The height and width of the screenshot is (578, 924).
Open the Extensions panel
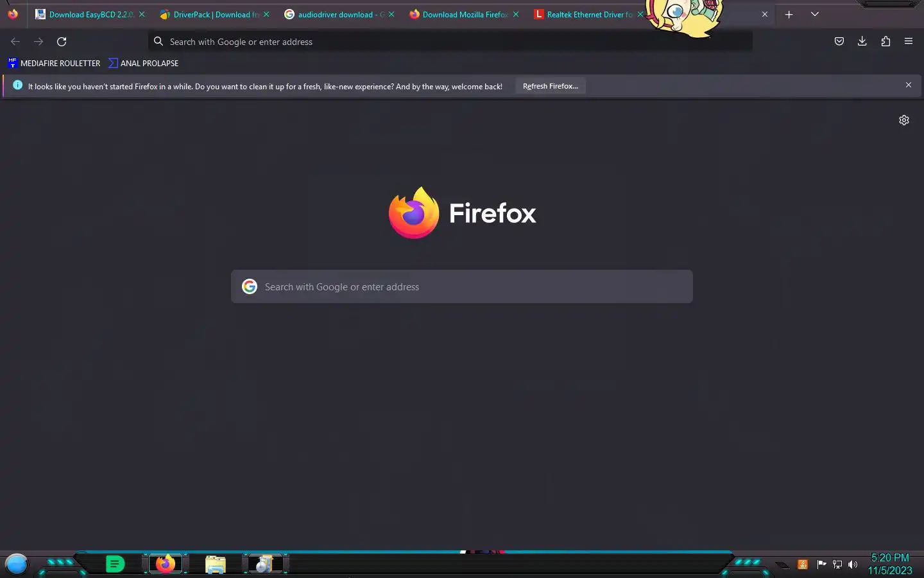tap(886, 42)
